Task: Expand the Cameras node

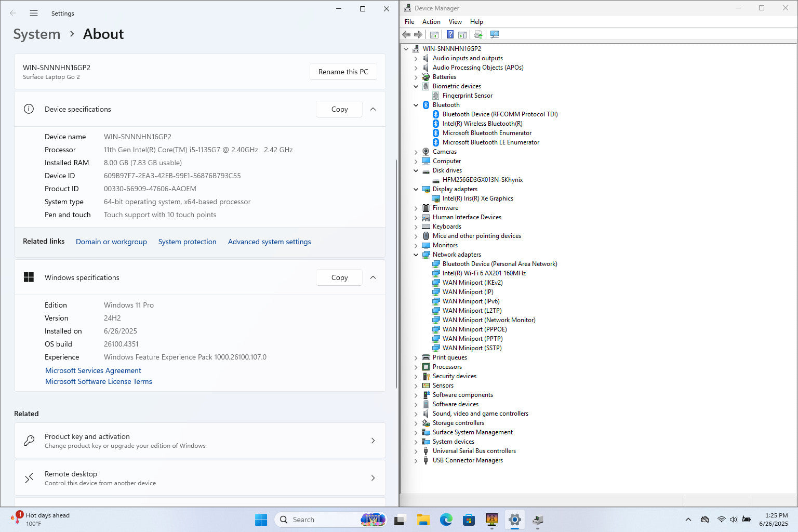Action: coord(416,152)
